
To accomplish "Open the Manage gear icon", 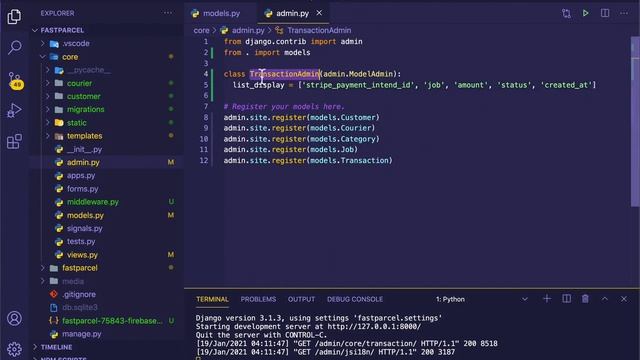I will pos(14,349).
